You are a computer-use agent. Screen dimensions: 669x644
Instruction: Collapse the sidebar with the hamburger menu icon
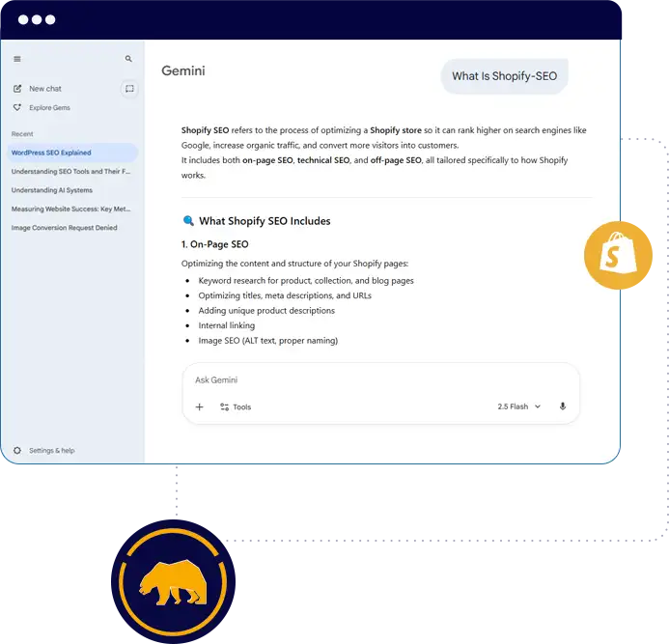coord(17,59)
